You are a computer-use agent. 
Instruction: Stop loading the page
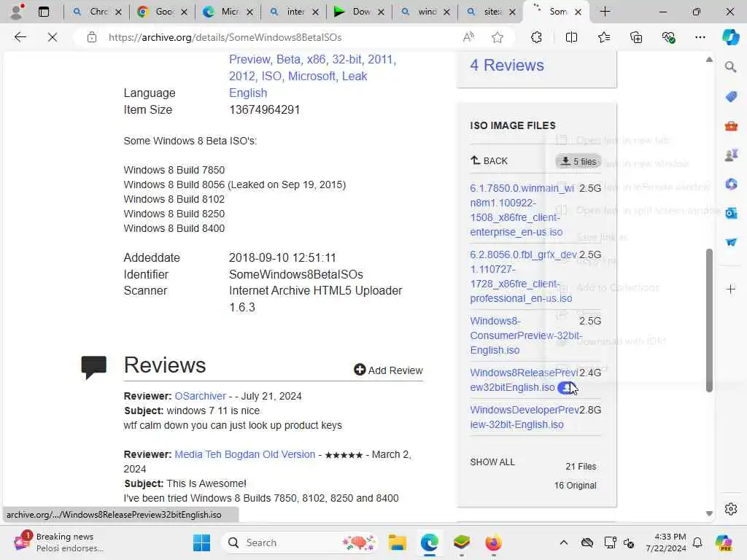pyautogui.click(x=53, y=37)
